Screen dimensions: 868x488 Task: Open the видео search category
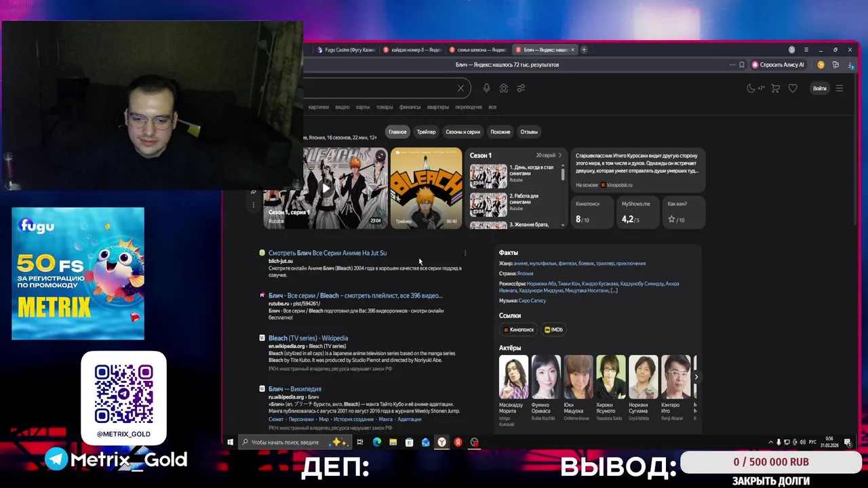tap(342, 107)
